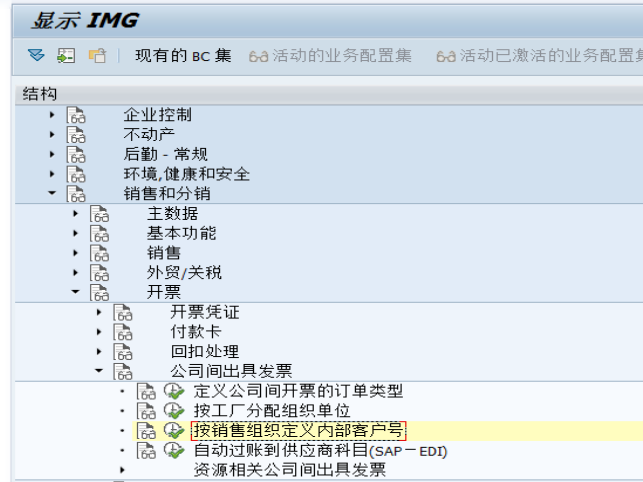
Task: Execute activity 按销售组织定义内部客户号 clock icon
Action: point(174,430)
